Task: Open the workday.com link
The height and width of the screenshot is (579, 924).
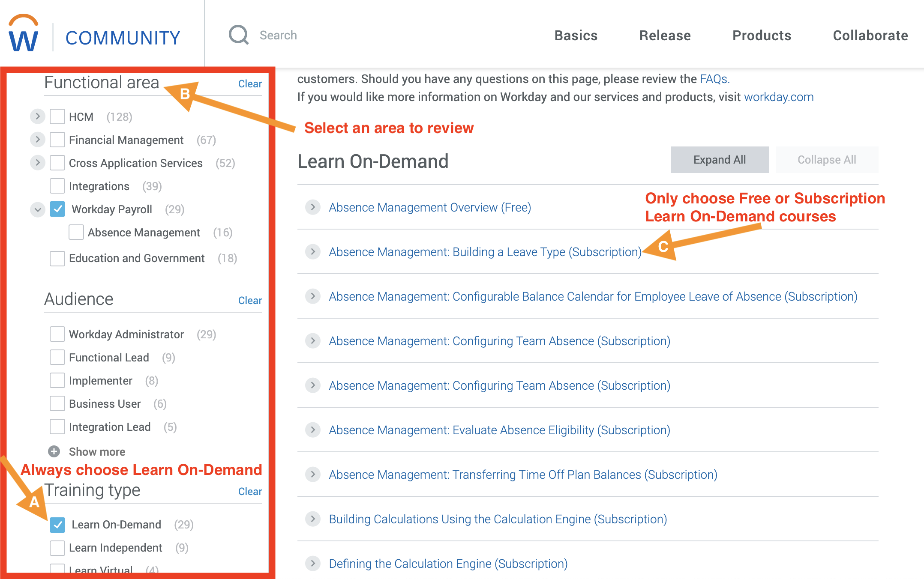Action: point(779,97)
